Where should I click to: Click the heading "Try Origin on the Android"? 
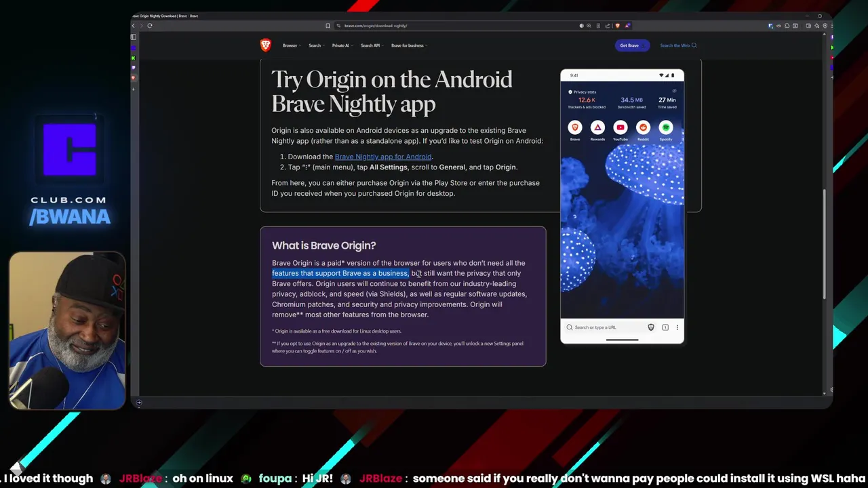392,91
